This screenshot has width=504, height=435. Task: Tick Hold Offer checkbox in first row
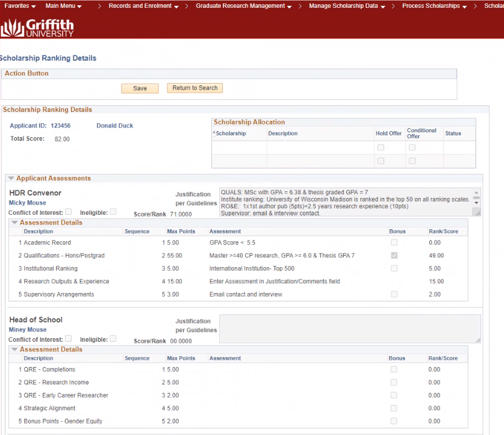[x=381, y=147]
